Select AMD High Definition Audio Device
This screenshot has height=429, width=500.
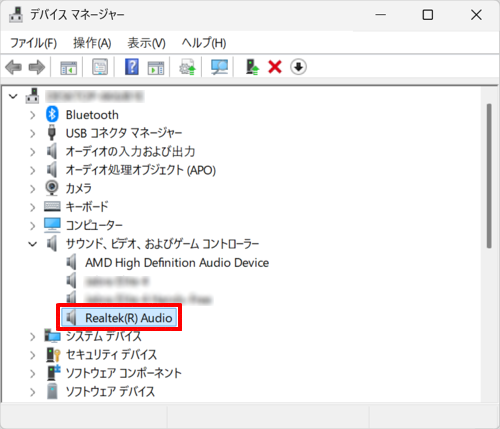click(177, 263)
